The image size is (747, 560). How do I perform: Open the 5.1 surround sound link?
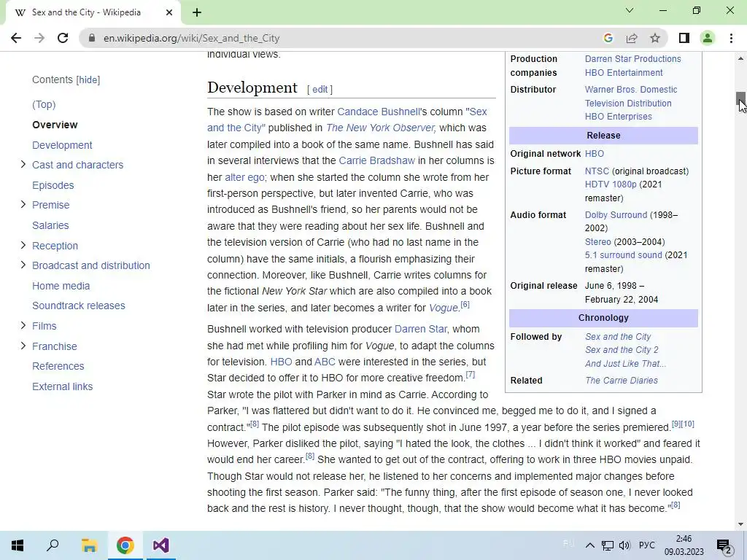[x=623, y=255]
